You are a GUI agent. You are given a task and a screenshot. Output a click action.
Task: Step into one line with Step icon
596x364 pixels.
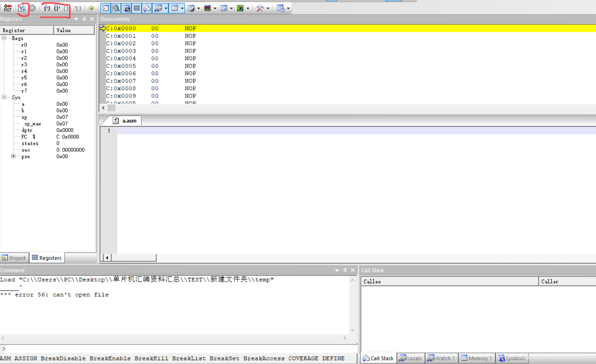click(x=47, y=8)
